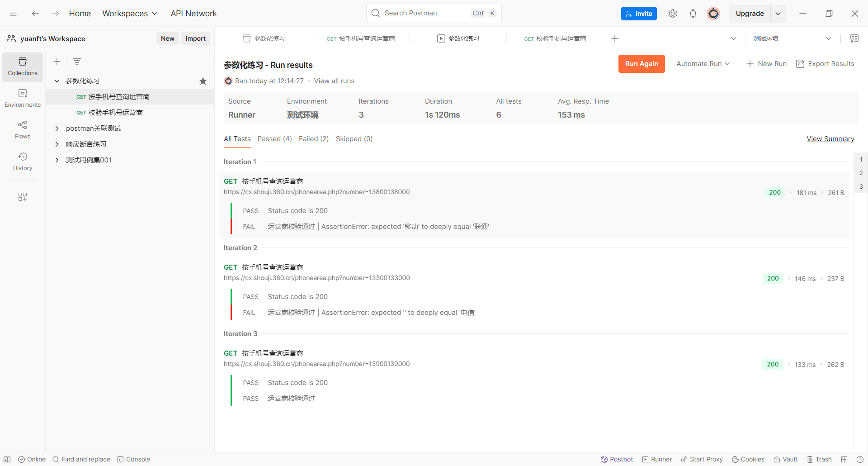Unstar the 参数化练习 collection
868x466 pixels.
(203, 81)
